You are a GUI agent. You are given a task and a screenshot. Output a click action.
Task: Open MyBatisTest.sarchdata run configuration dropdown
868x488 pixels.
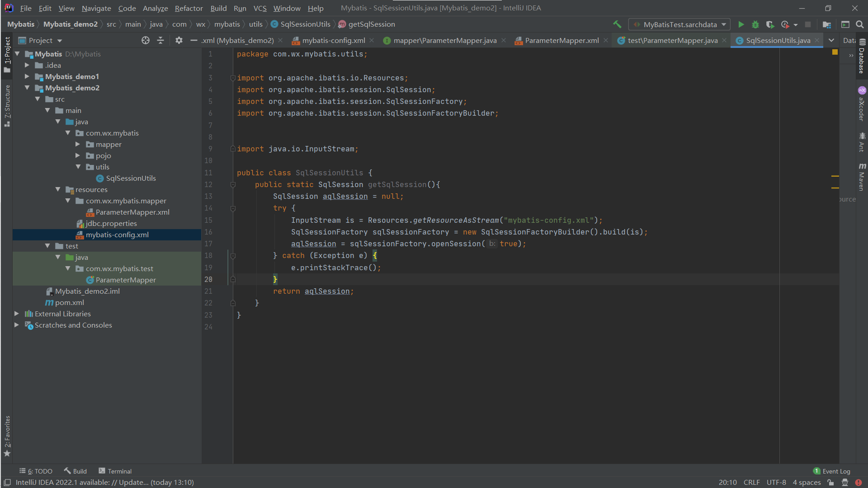679,24
